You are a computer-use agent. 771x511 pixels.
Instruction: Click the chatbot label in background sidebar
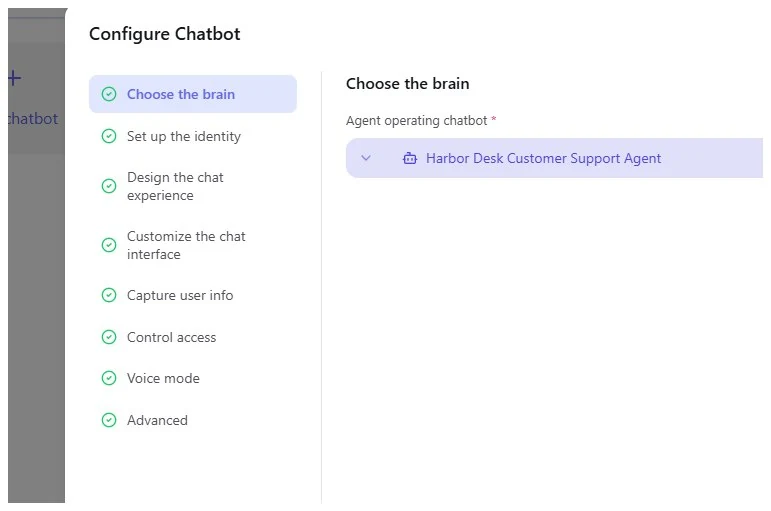[33, 119]
